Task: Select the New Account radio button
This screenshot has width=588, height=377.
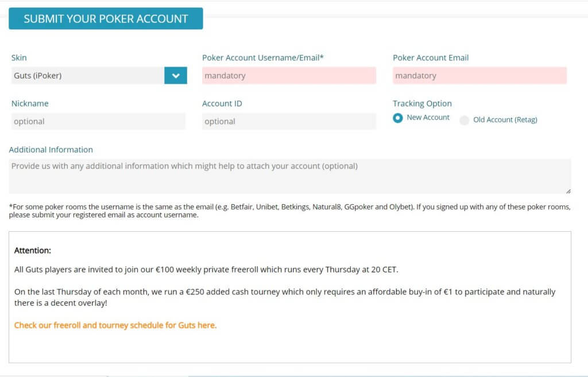Action: pyautogui.click(x=398, y=118)
